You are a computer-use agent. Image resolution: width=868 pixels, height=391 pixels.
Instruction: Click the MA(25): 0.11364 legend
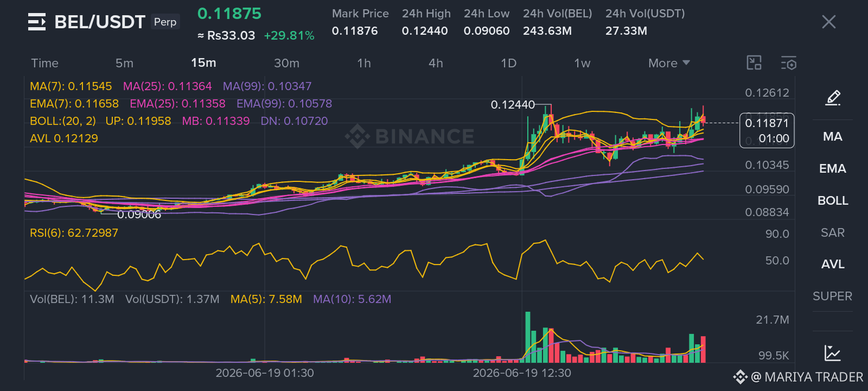point(167,86)
